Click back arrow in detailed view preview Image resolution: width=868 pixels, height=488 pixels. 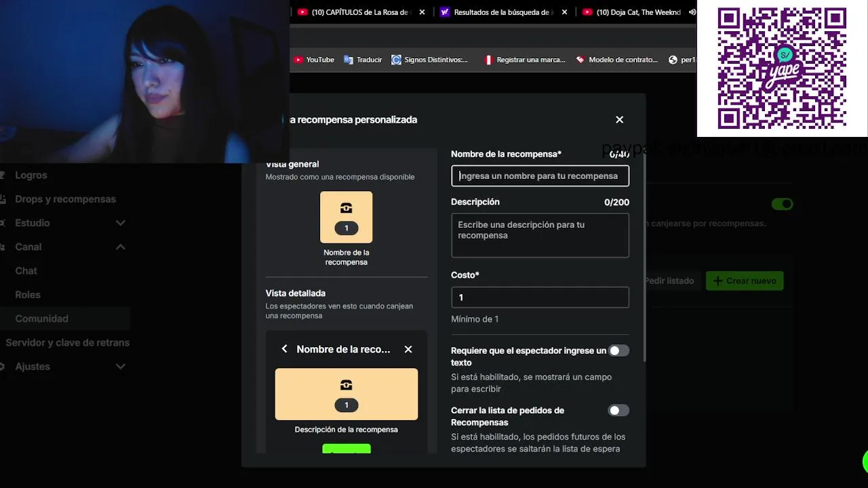284,349
